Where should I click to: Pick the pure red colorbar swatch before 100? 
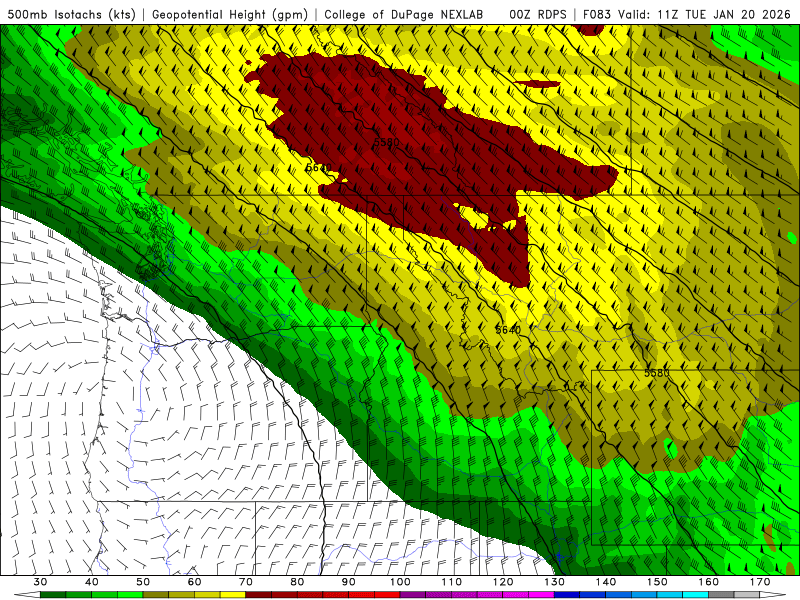tap(387, 595)
